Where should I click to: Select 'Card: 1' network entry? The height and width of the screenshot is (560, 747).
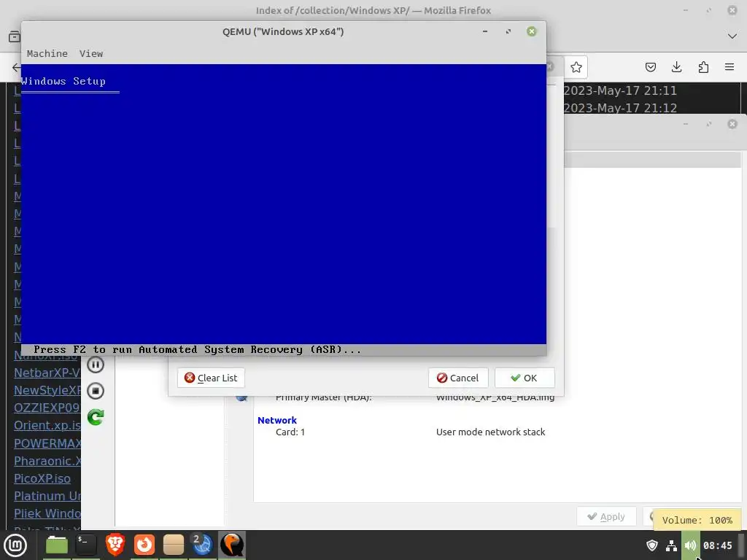click(290, 432)
